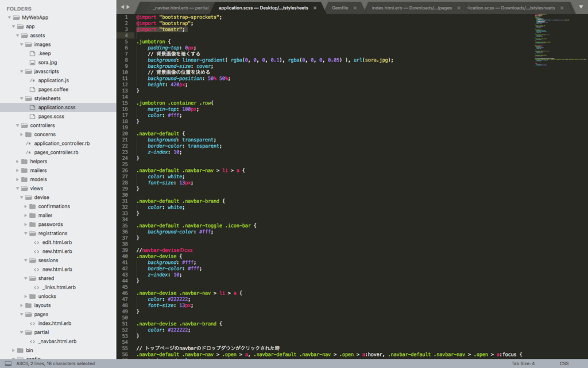The width and height of the screenshot is (588, 368).
Task: Click the sora.jpg image file icon
Action: [33, 62]
